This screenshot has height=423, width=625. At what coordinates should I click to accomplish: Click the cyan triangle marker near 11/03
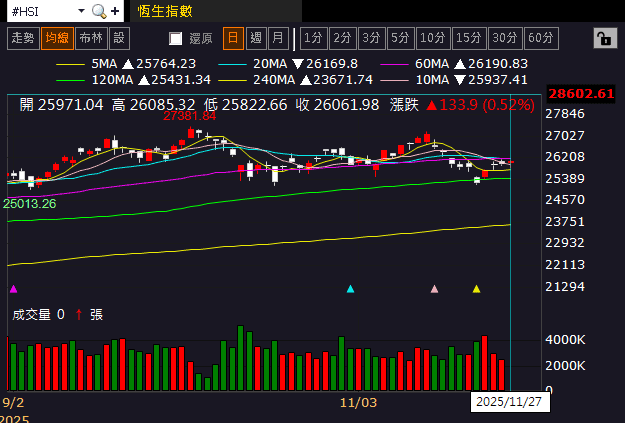point(350,289)
